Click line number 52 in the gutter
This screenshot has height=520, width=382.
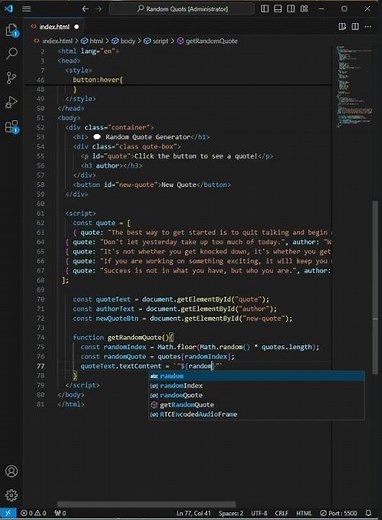pyautogui.click(x=40, y=127)
